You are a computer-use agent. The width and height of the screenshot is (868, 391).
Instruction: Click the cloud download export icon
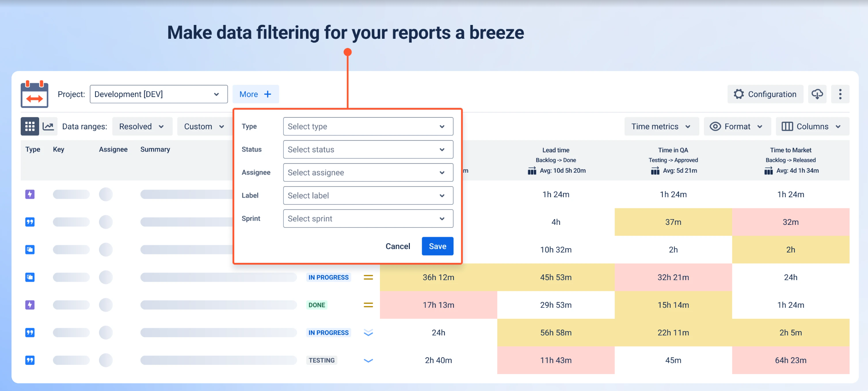(x=817, y=94)
